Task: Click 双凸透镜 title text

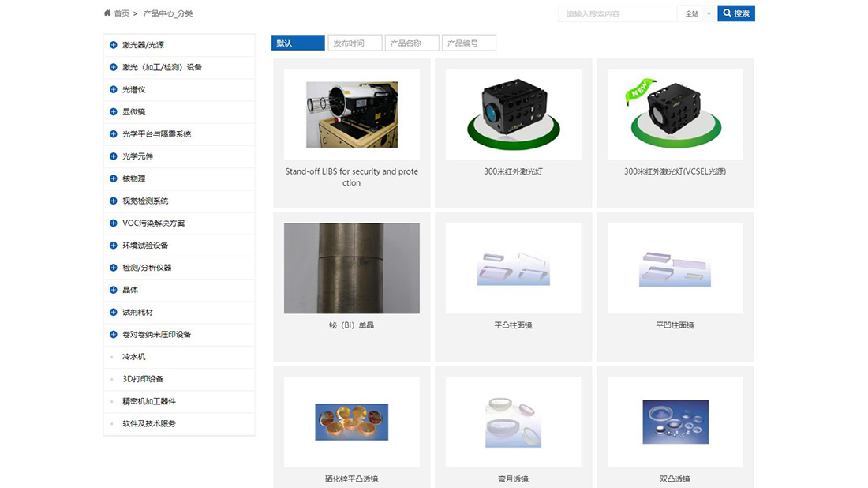Action: click(675, 479)
